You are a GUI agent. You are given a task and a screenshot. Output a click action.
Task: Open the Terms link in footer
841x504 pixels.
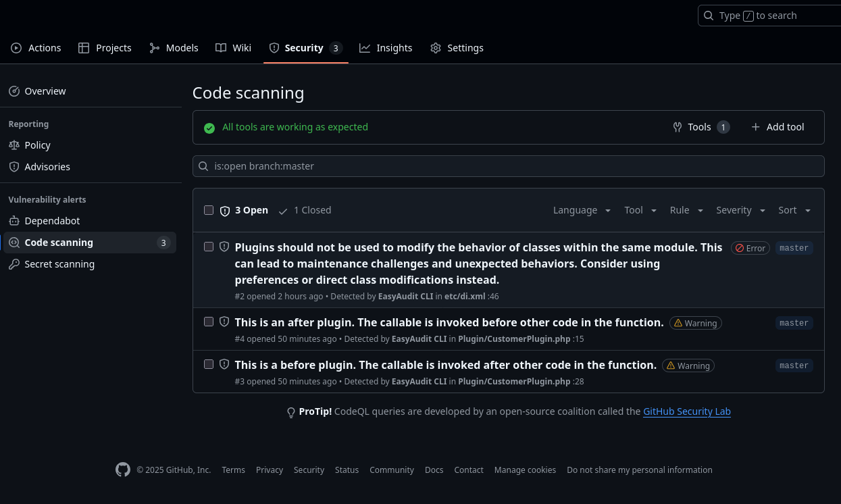(x=233, y=470)
